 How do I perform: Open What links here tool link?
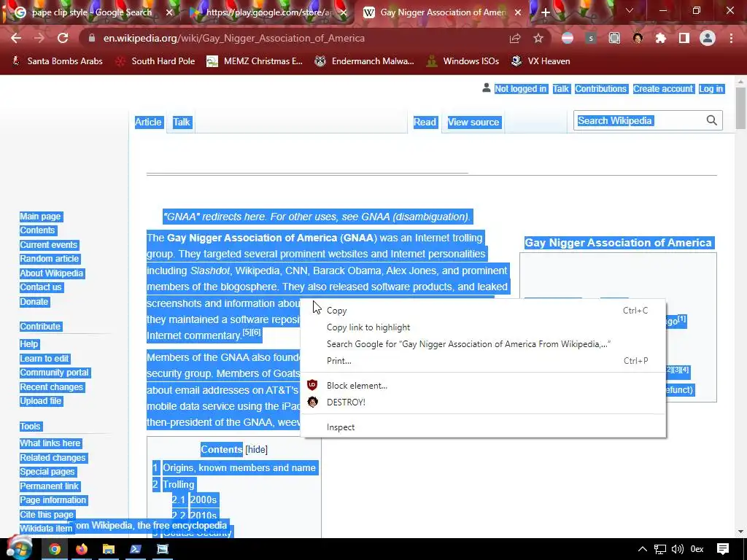point(50,443)
